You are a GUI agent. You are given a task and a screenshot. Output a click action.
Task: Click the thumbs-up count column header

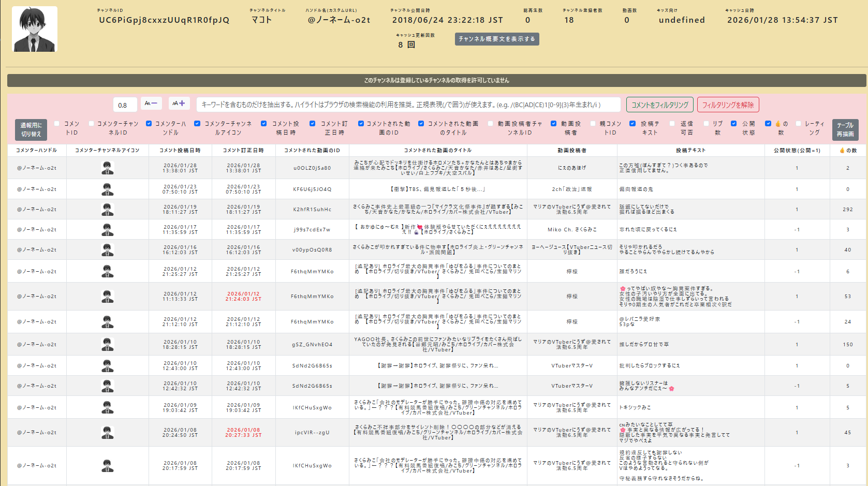point(848,151)
